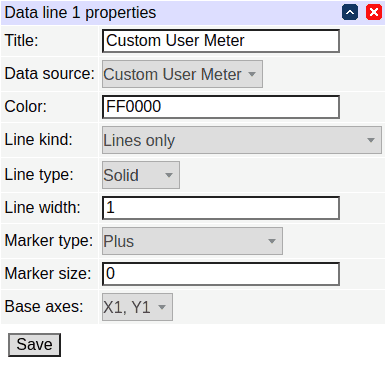Screen dimensions: 386x373
Task: Click the Line width input field
Action: 221,208
